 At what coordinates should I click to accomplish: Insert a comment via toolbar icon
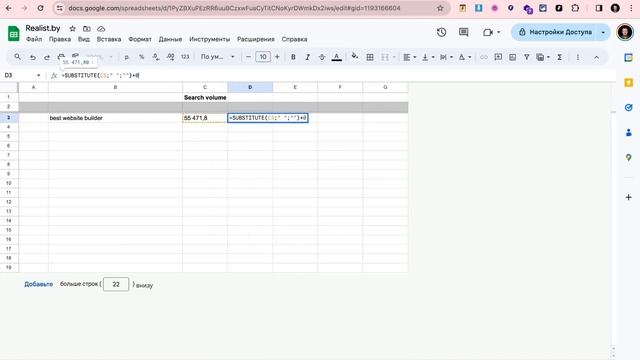pyautogui.click(x=498, y=57)
